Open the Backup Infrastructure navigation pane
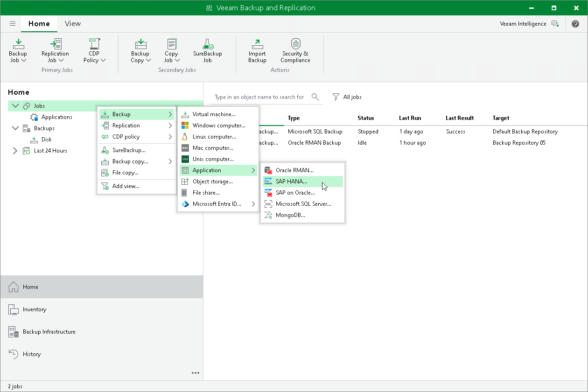This screenshot has width=588, height=392. (x=49, y=332)
